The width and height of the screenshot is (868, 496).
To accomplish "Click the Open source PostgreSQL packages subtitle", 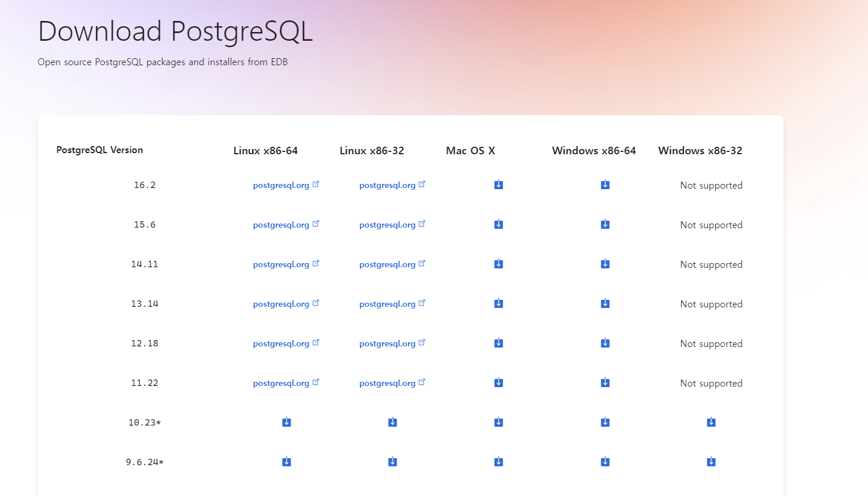I will point(163,62).
